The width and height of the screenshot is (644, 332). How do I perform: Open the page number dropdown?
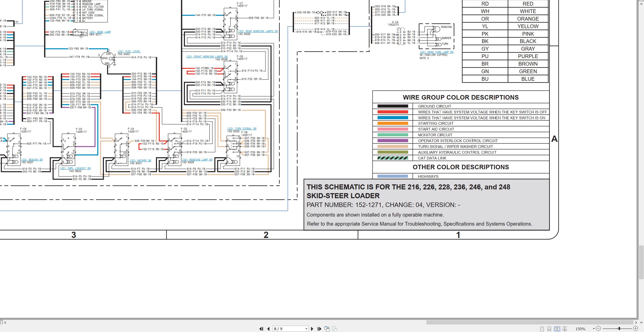[306, 329]
